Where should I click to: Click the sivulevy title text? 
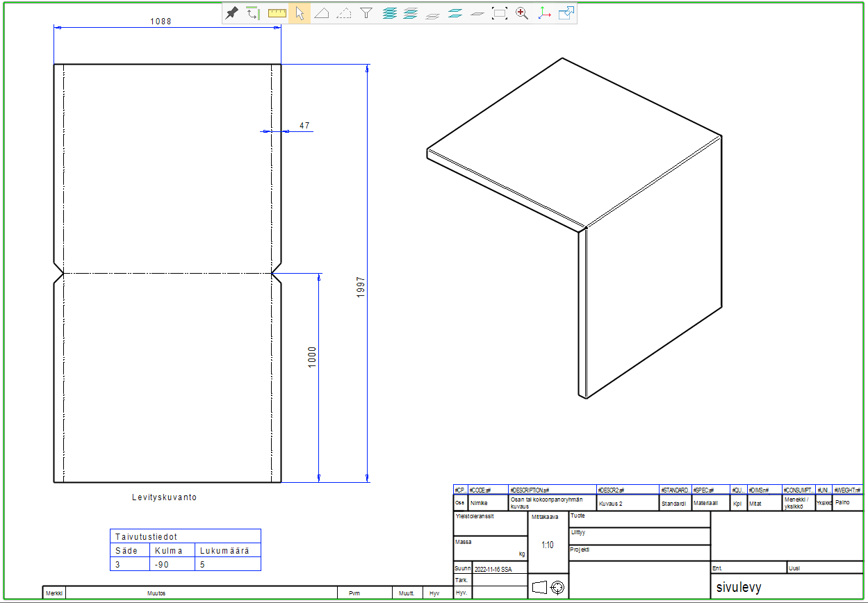click(x=739, y=588)
